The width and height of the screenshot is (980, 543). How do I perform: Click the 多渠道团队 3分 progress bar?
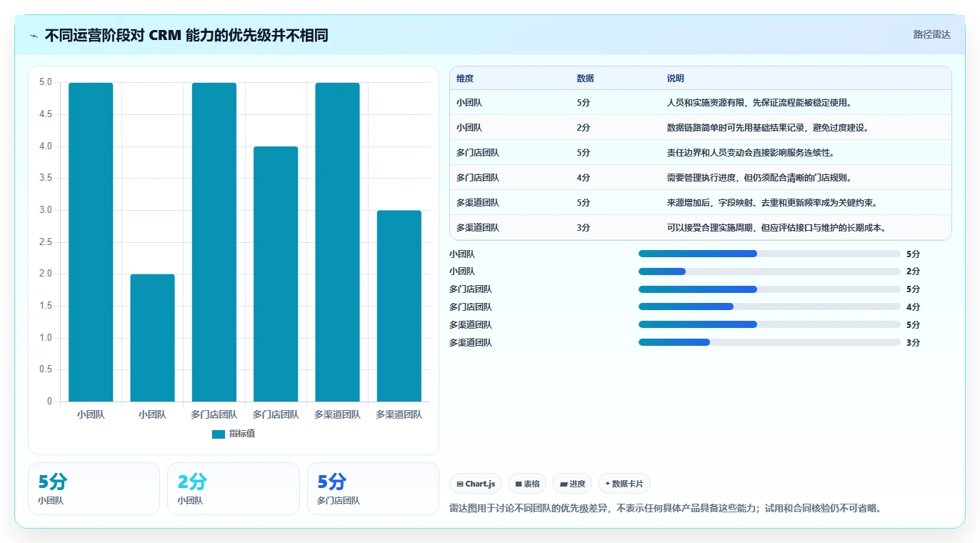pyautogui.click(x=769, y=342)
